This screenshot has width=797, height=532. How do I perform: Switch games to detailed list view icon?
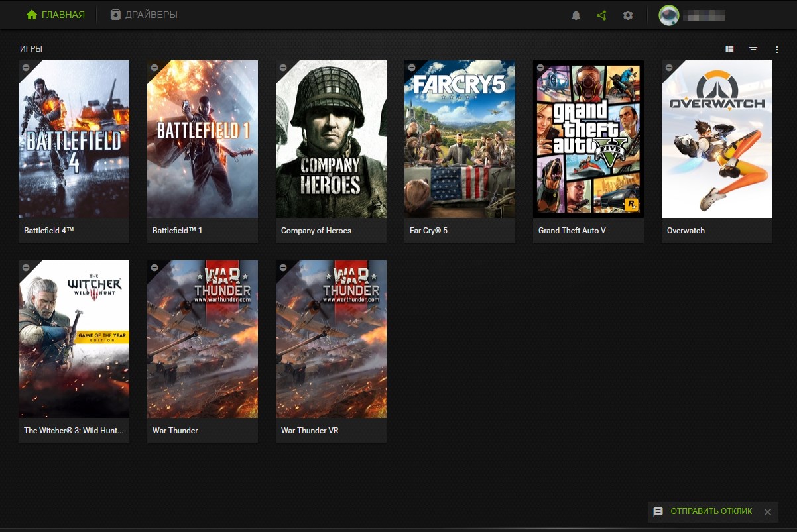coord(729,49)
